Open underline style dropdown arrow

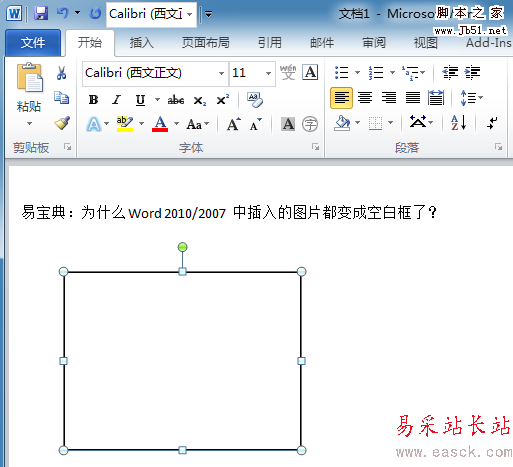pos(157,99)
